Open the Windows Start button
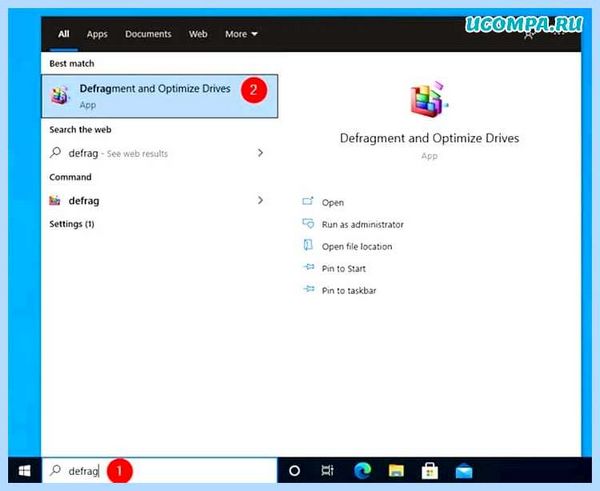Image resolution: width=600 pixels, height=491 pixels. point(25,470)
